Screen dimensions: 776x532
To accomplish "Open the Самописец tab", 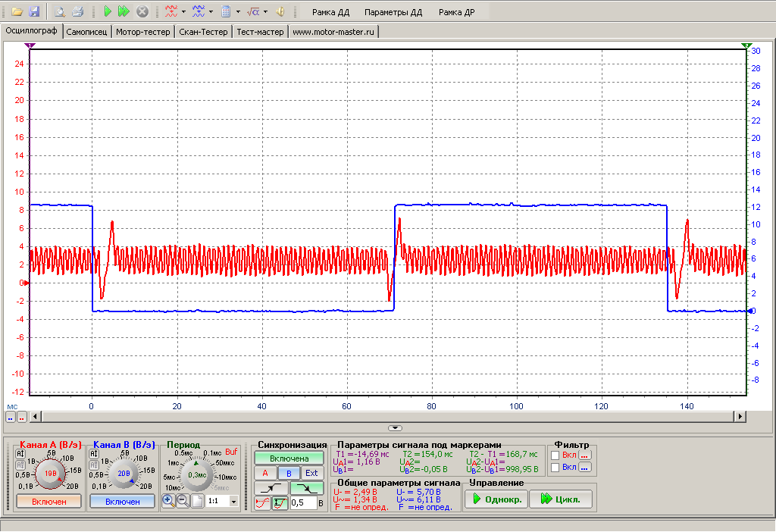I will point(87,32).
